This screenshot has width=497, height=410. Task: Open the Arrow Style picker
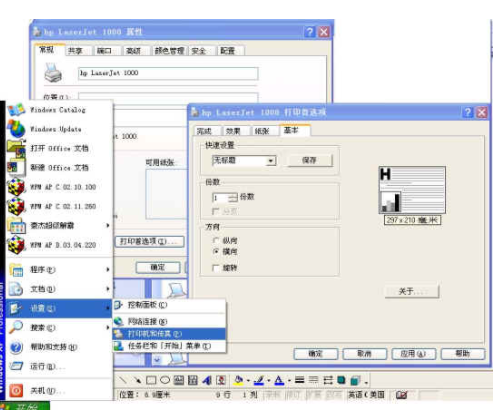[x=328, y=380]
